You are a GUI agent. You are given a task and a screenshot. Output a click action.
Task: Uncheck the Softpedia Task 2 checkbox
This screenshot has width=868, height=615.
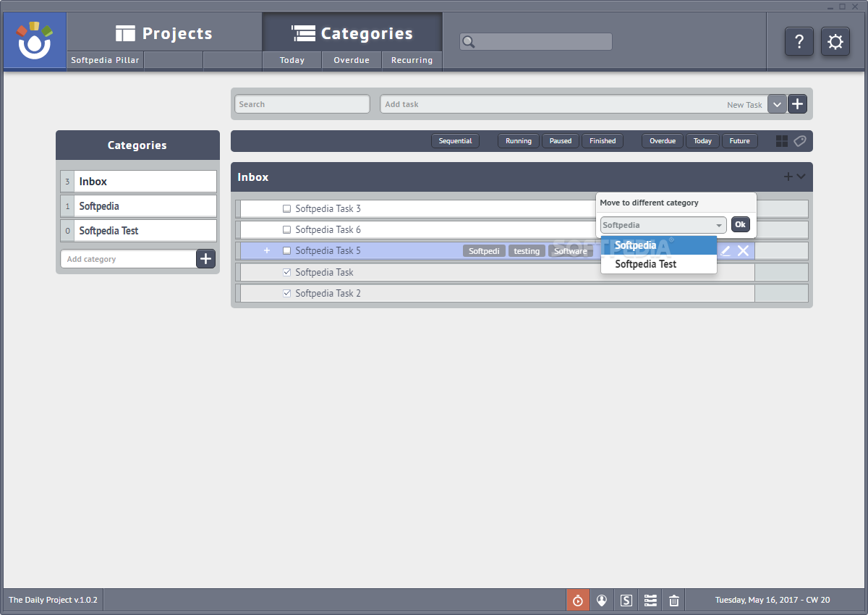click(x=286, y=294)
